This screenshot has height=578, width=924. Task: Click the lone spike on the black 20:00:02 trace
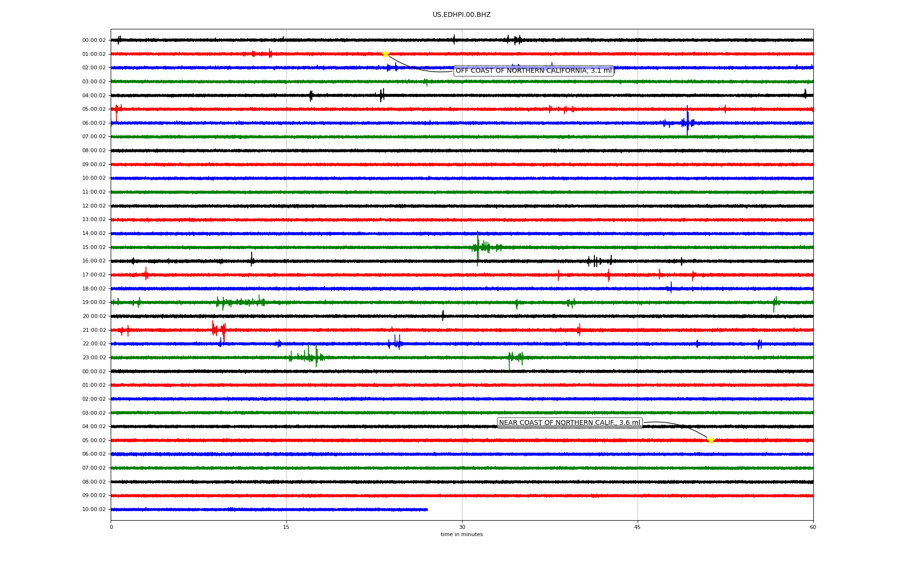tap(443, 316)
